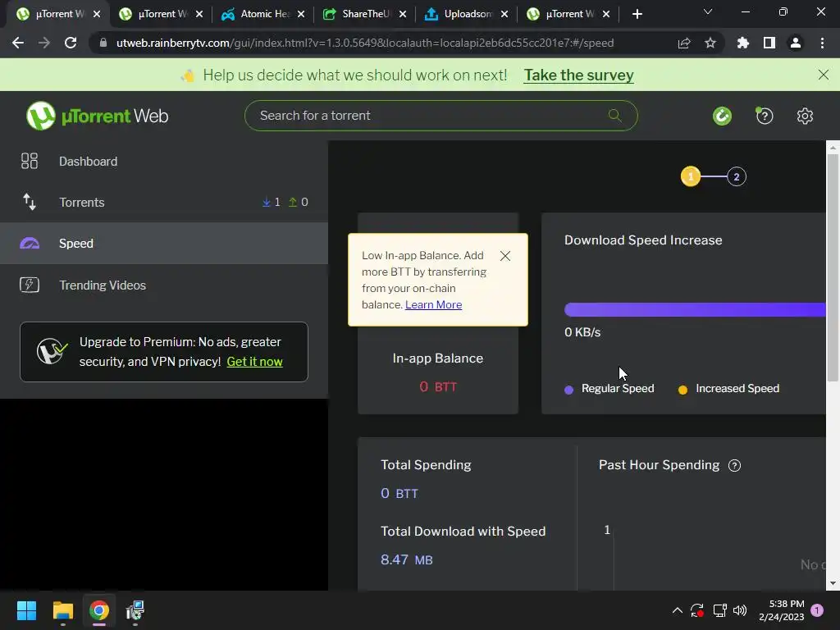Image resolution: width=840 pixels, height=630 pixels.
Task: Click the Trending Videos lightning icon
Action: [x=30, y=285]
